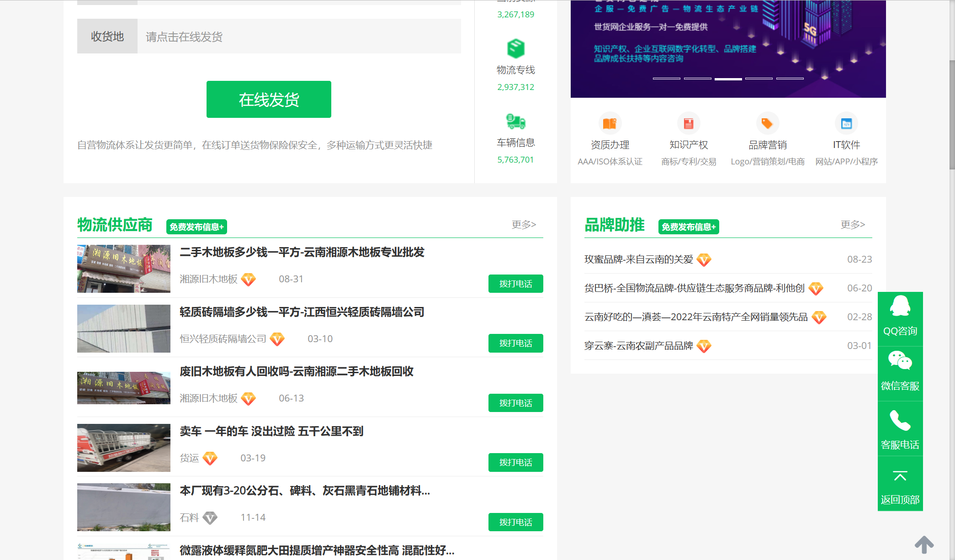
Task: Click 免费发布信息+ in 物流供应商 section
Action: tap(196, 227)
